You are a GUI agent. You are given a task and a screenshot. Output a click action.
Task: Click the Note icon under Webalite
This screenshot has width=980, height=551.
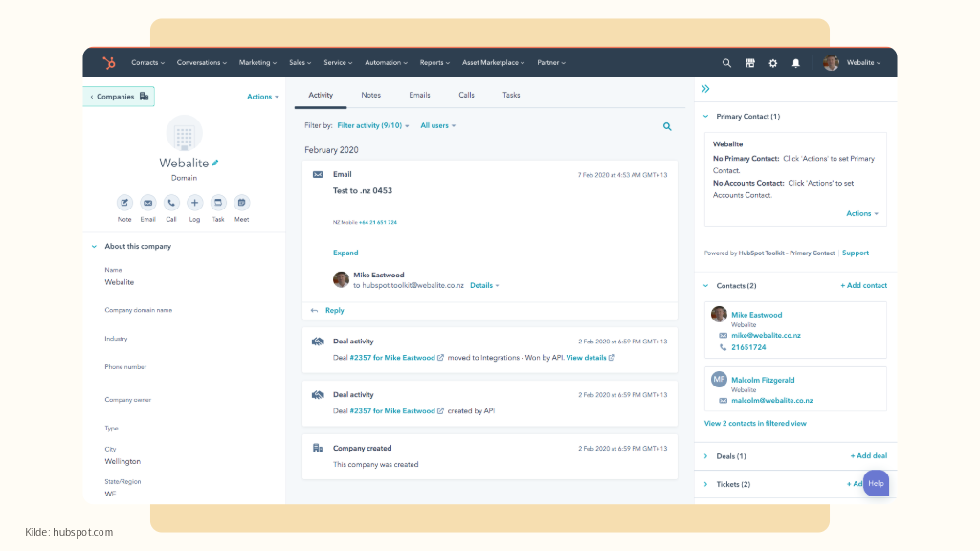tap(124, 203)
